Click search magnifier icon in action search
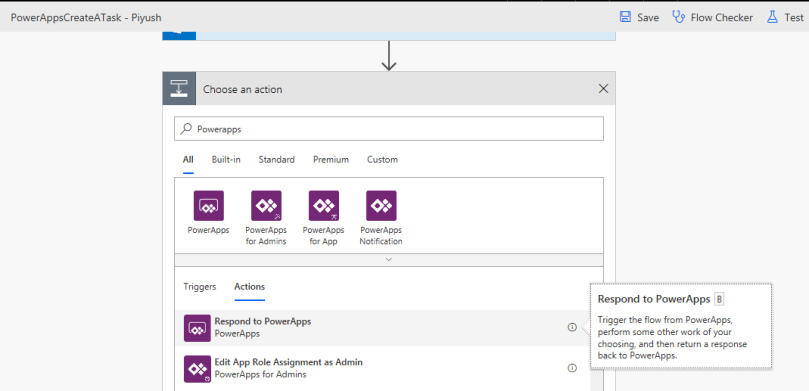 coord(186,129)
